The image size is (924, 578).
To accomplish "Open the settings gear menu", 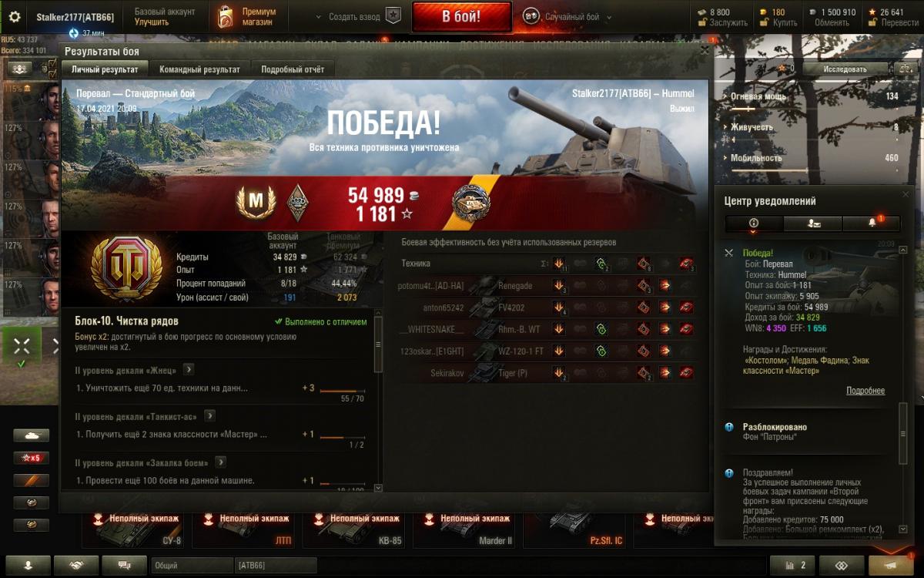I will (x=14, y=16).
